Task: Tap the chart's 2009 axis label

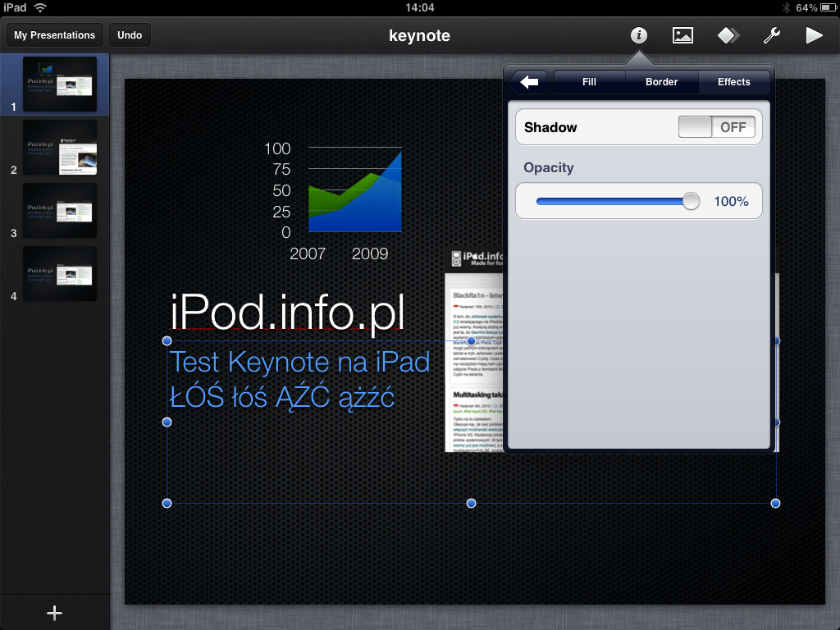Action: click(x=370, y=253)
